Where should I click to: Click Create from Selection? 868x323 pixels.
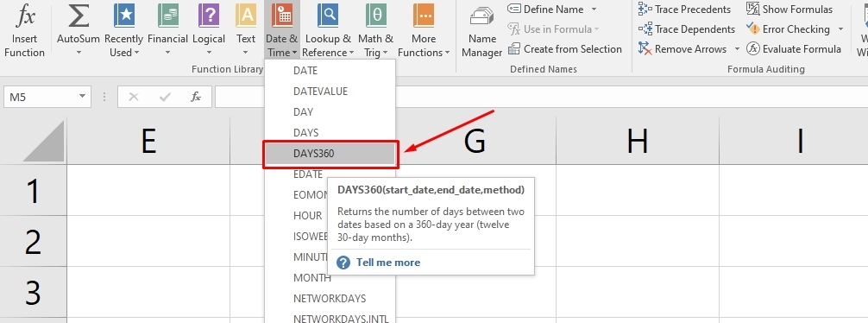point(565,49)
